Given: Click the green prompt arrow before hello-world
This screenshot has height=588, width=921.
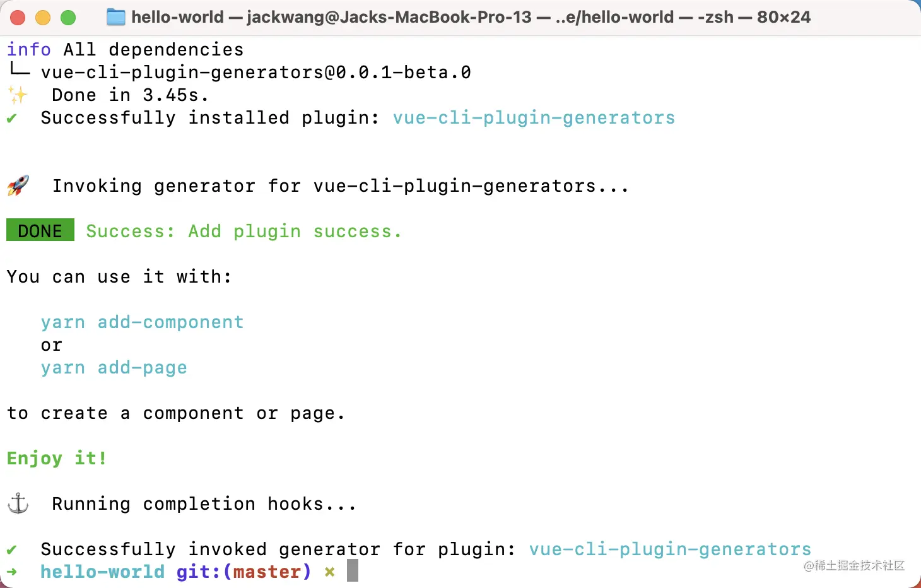Looking at the screenshot, I should (x=12, y=572).
